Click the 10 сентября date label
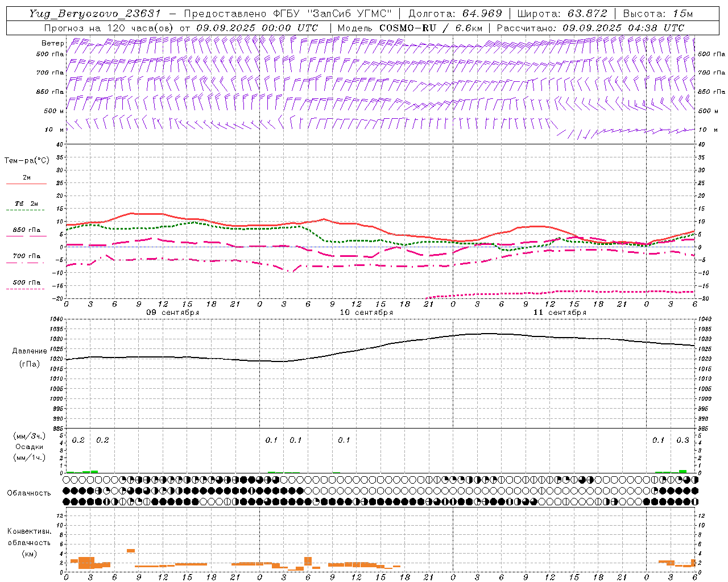The height and width of the screenshot is (582, 728). click(366, 313)
